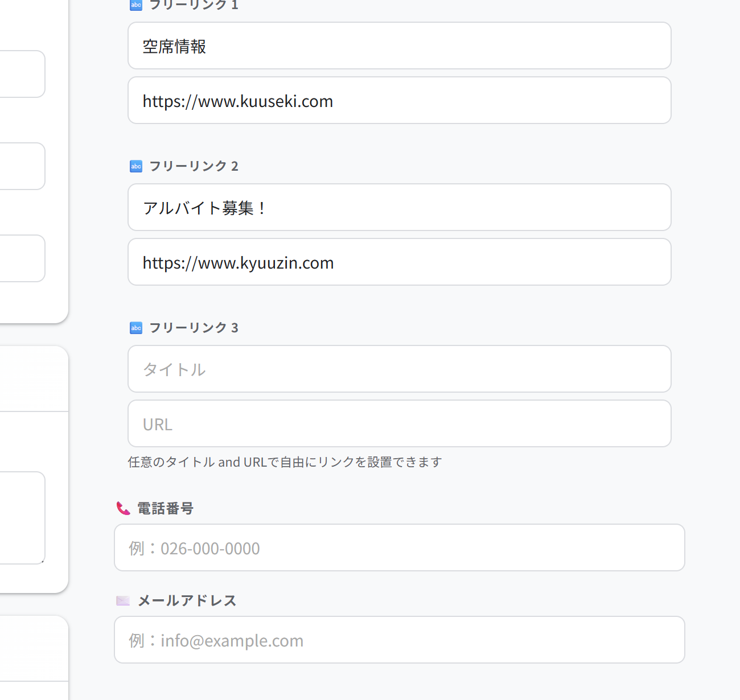The width and height of the screenshot is (740, 700).
Task: Focus the フリーリンク3 タイトル input
Action: coord(400,369)
